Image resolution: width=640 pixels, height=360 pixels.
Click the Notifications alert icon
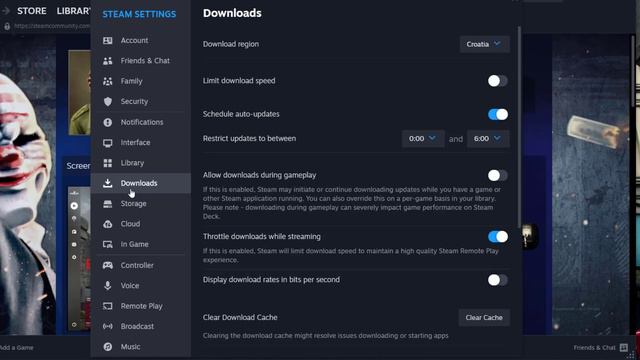tap(108, 122)
